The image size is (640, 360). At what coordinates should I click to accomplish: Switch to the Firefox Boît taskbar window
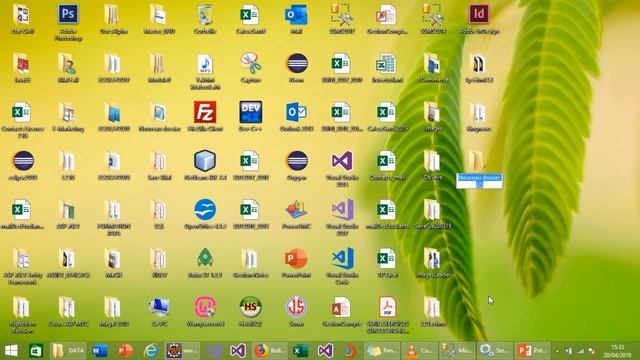point(269,351)
